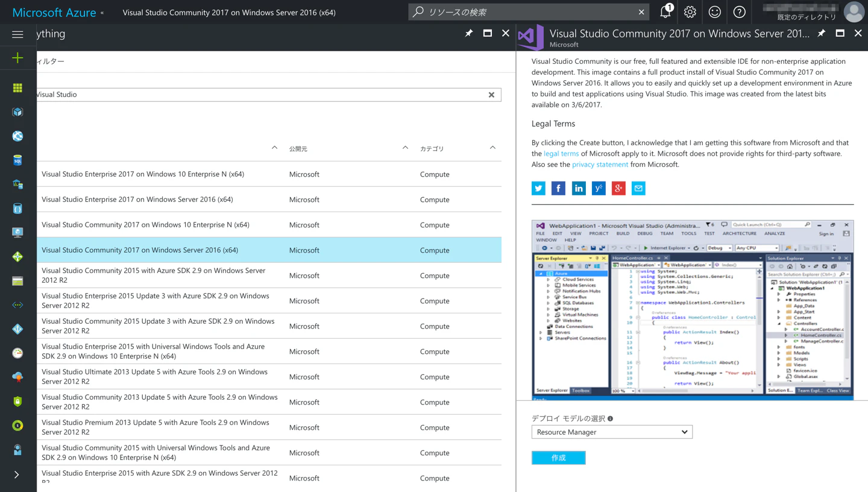
Task: Open the hamburger menu in the sidebar
Action: pyautogui.click(x=17, y=34)
